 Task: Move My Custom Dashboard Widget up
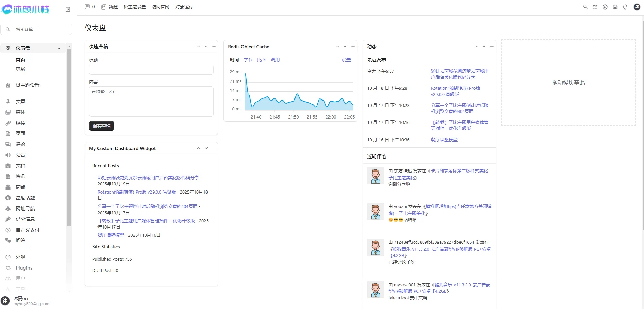point(198,148)
